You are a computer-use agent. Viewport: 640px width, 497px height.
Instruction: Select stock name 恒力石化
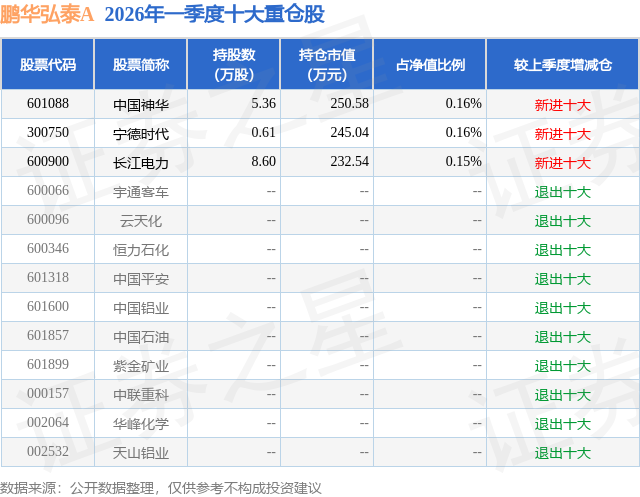141,250
